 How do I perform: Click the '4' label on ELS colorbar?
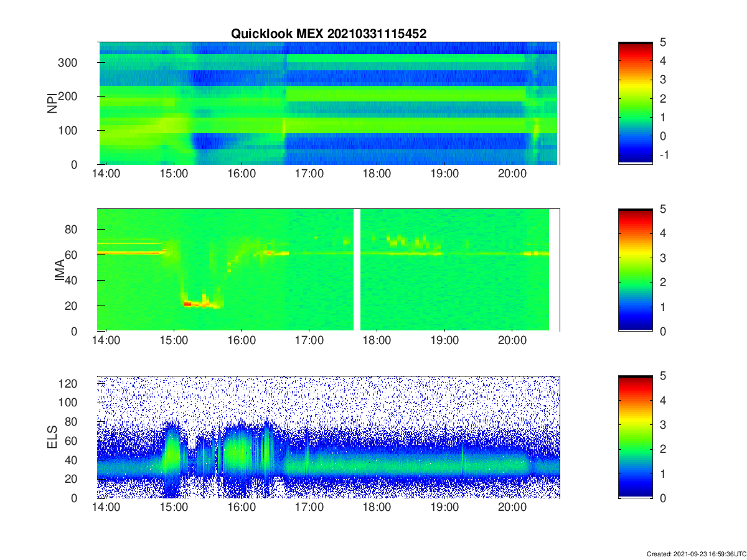[x=664, y=400]
